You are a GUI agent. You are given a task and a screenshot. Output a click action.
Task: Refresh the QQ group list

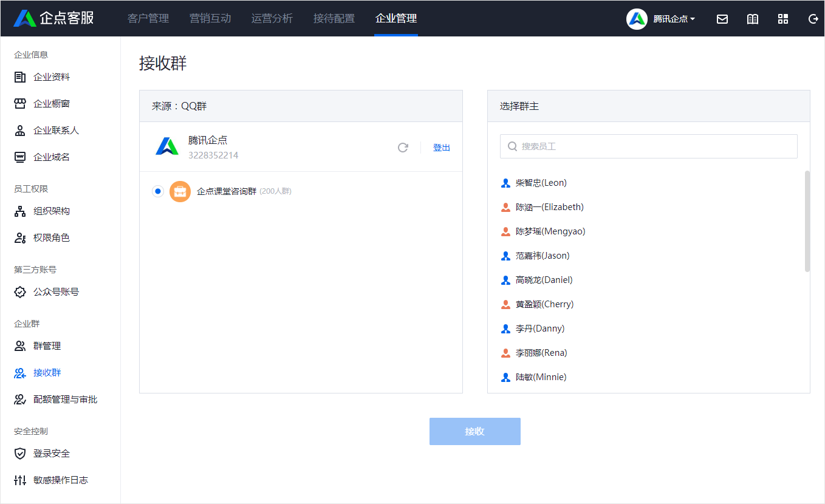403,147
